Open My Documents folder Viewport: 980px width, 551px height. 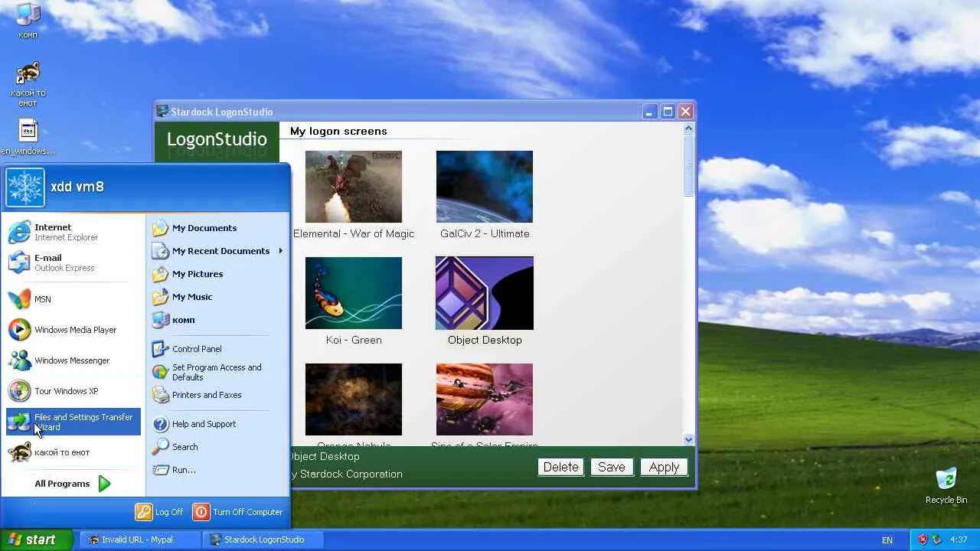tap(217, 228)
